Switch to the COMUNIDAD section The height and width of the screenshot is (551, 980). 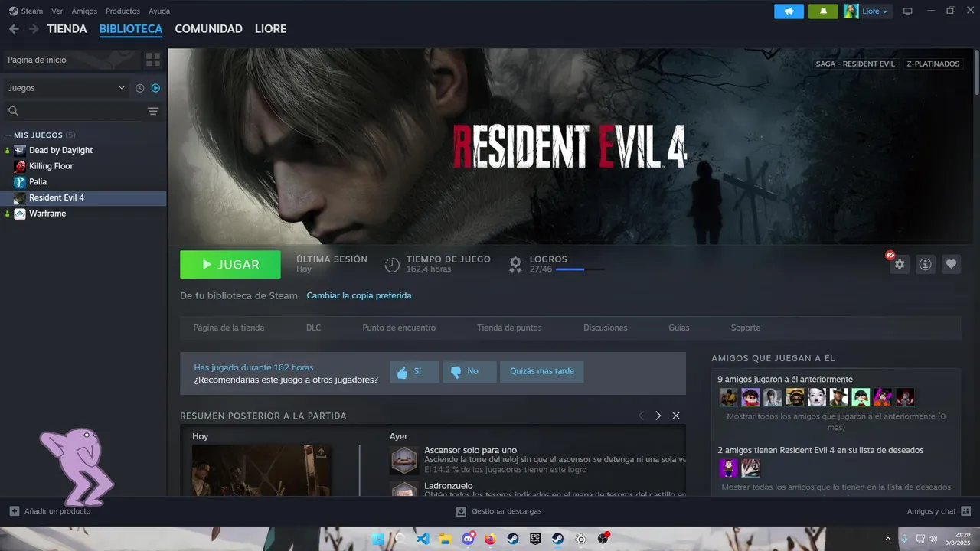pos(208,29)
